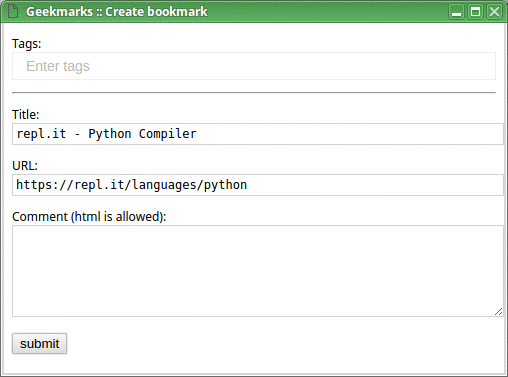Viewport: 508px width, 377px height.
Task: Click the word repl.it in title field
Action: click(x=41, y=134)
